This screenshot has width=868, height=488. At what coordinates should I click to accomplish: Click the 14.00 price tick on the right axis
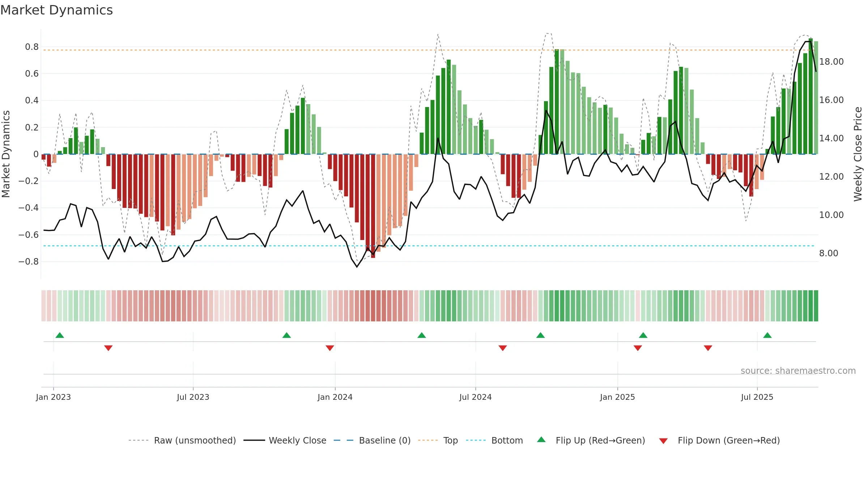(x=831, y=138)
